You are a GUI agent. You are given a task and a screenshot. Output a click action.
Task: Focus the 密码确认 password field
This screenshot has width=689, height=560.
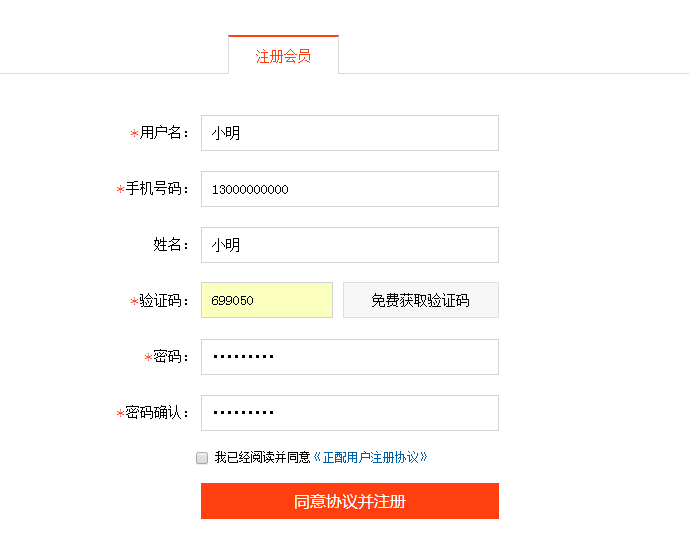pos(349,413)
